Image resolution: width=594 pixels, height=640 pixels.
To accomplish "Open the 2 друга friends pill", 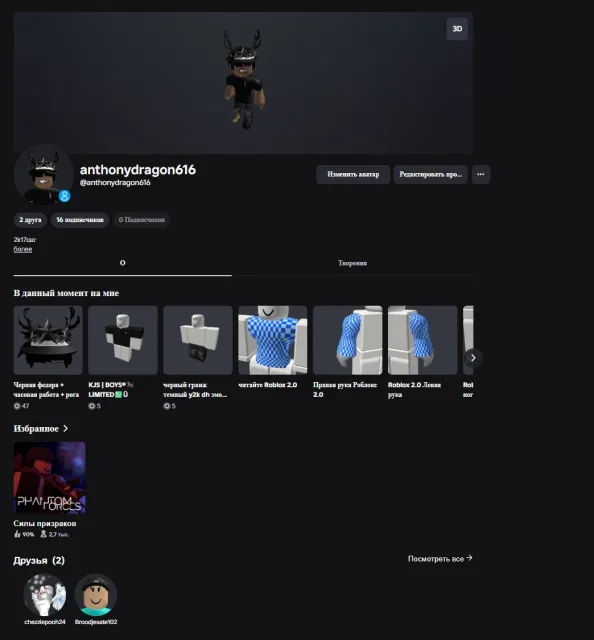I will 30,220.
